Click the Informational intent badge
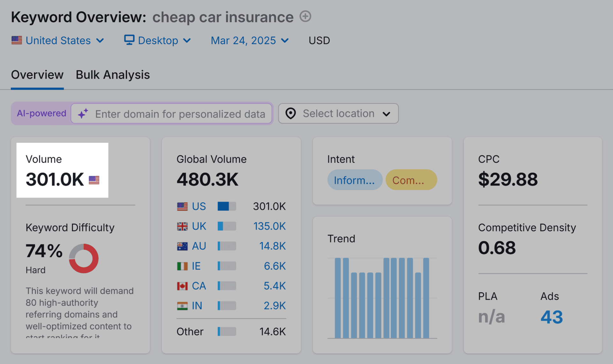The height and width of the screenshot is (364, 613). 354,180
